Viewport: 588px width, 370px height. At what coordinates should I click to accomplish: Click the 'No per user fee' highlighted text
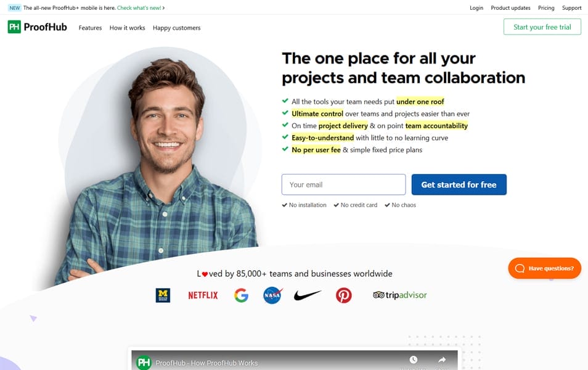[x=316, y=150]
